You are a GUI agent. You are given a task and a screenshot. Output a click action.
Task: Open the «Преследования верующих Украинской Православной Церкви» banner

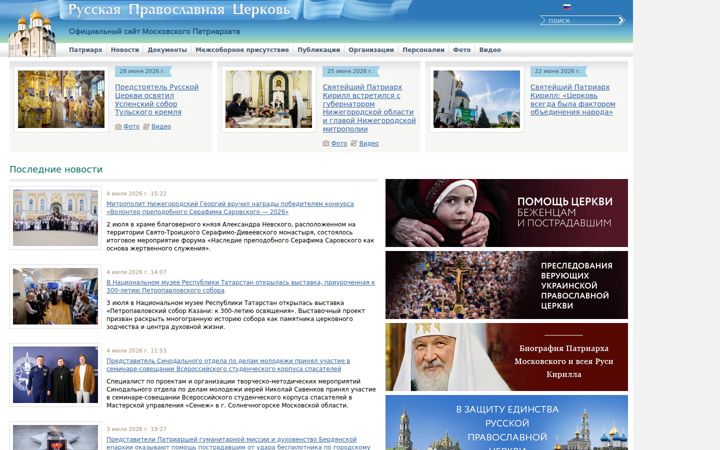[506, 285]
